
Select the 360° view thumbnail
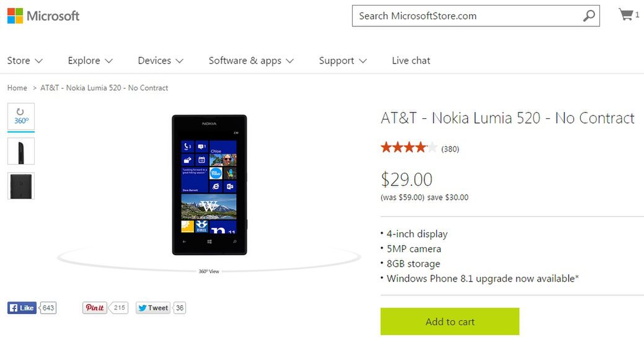pyautogui.click(x=21, y=116)
